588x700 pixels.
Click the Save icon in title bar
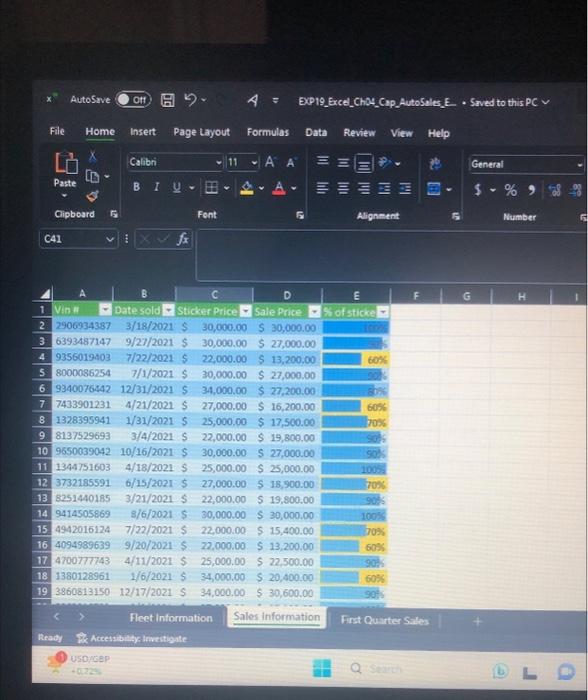[x=167, y=100]
